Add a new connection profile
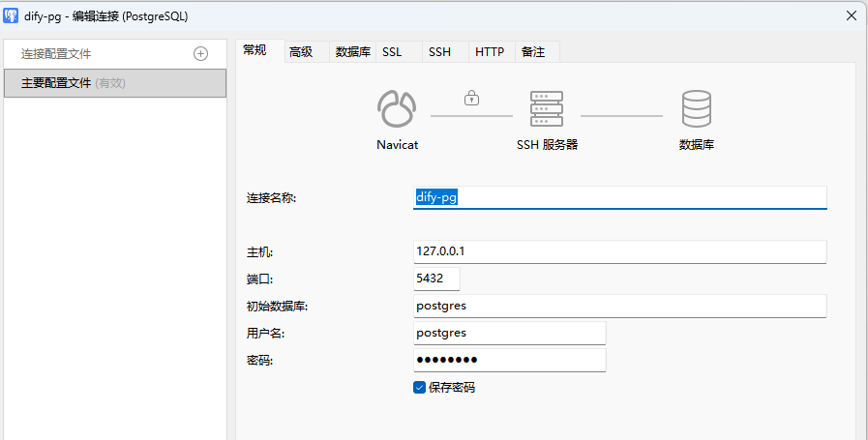This screenshot has width=868, height=440. click(x=200, y=54)
